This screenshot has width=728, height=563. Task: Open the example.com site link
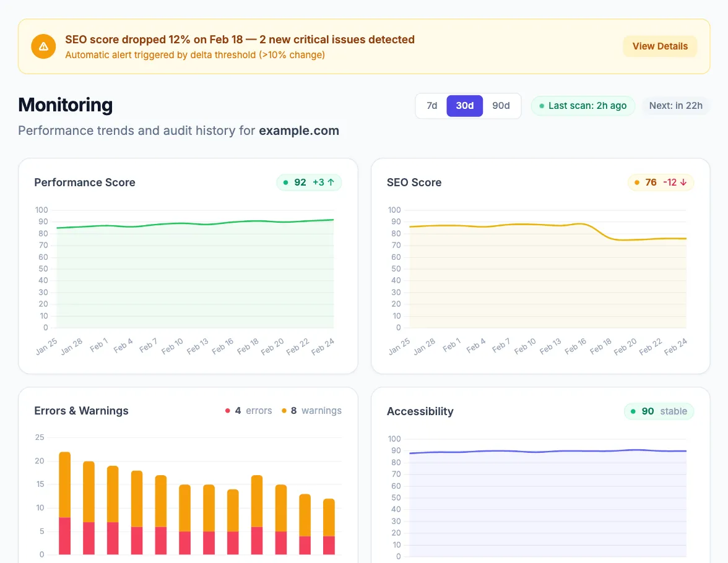click(299, 131)
